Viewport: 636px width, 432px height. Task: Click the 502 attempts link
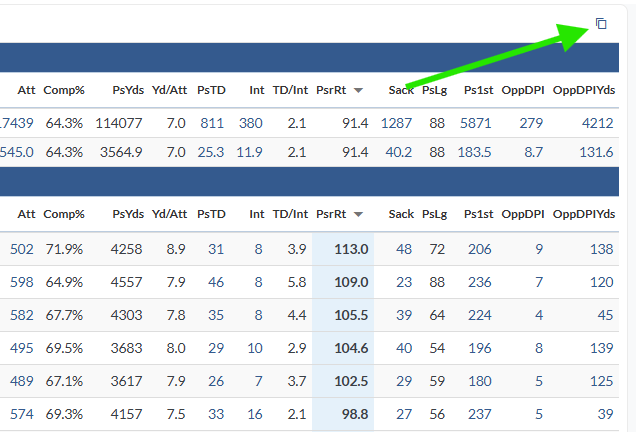coord(21,249)
